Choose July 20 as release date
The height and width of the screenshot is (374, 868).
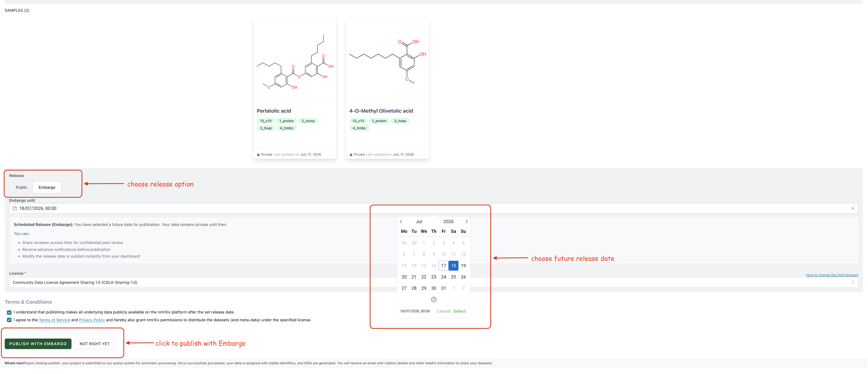click(x=404, y=277)
